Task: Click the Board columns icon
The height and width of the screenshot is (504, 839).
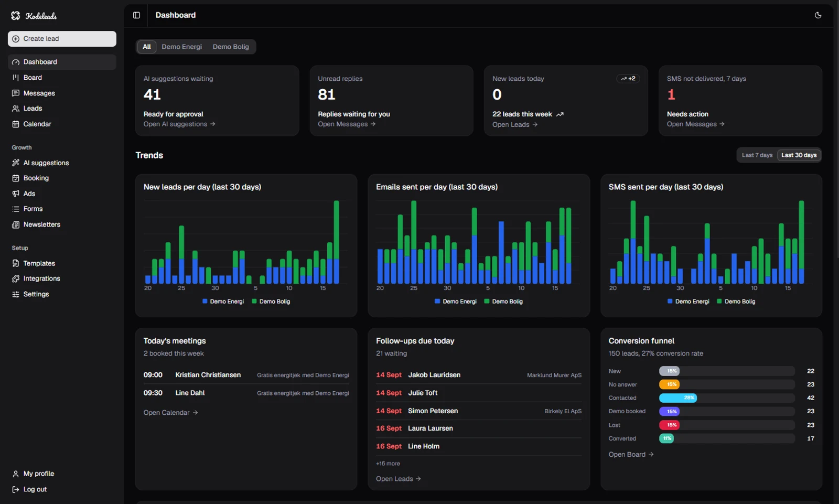Action: coord(16,78)
